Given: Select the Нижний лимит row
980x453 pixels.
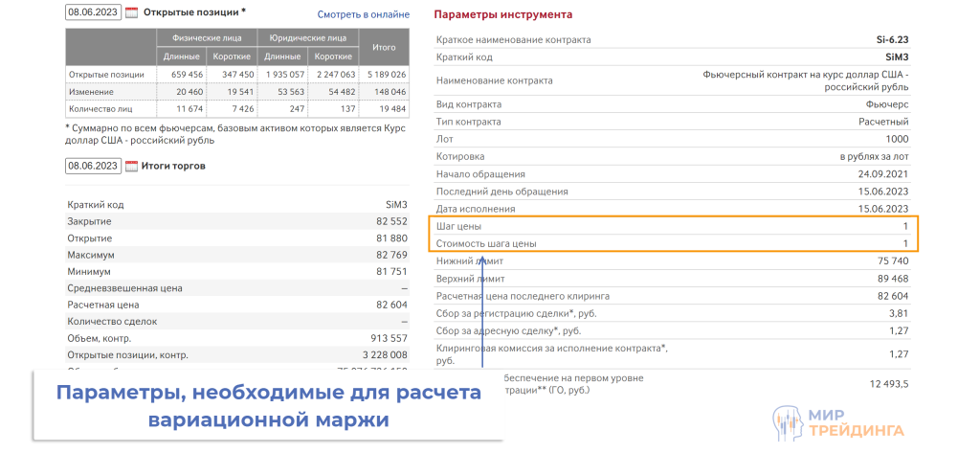Looking at the screenshot, I should [673, 261].
